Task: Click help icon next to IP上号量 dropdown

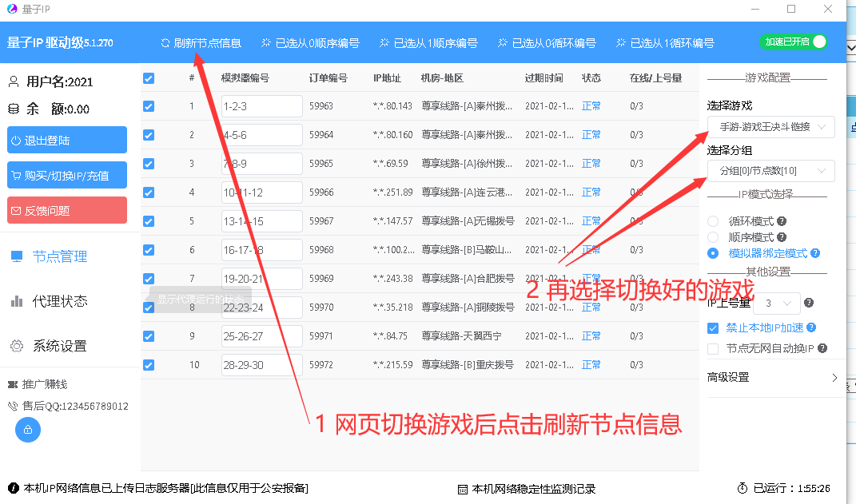Action: pos(809,303)
